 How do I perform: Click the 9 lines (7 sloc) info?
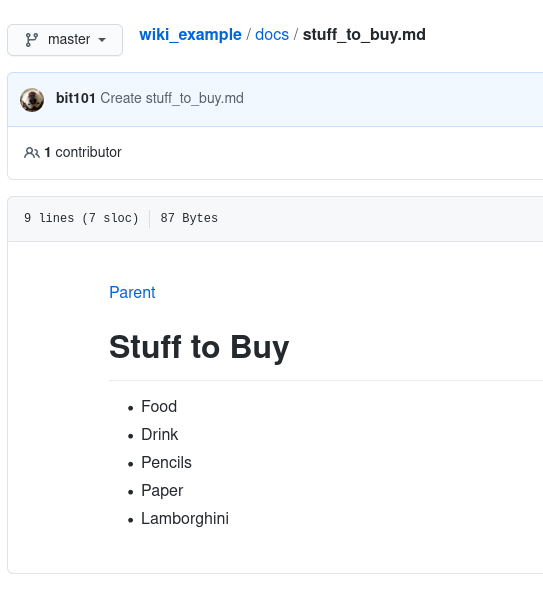click(81, 218)
